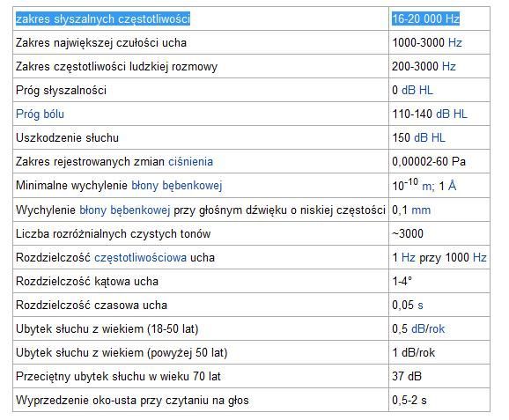Click the '37 dB' value cell
The height and width of the screenshot is (420, 509).
[439, 376]
